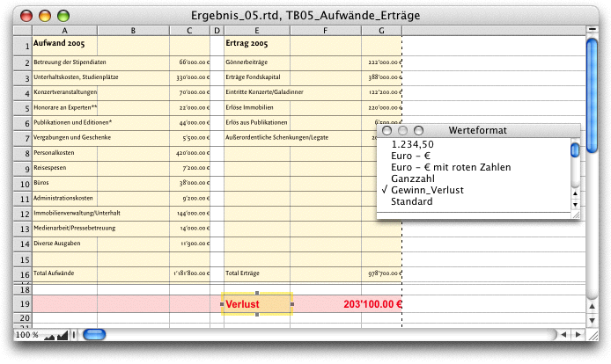Click the zoom out small mountains icon
The height and width of the screenshot is (364, 611).
coord(48,335)
